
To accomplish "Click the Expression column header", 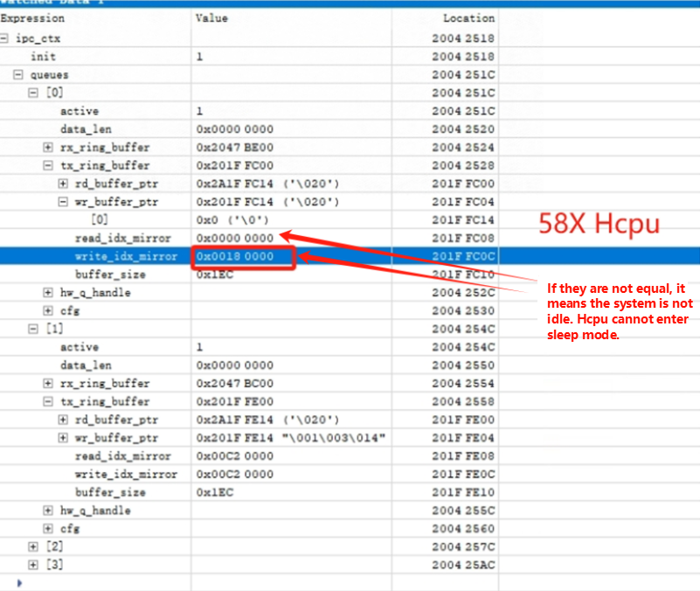I will point(33,17).
